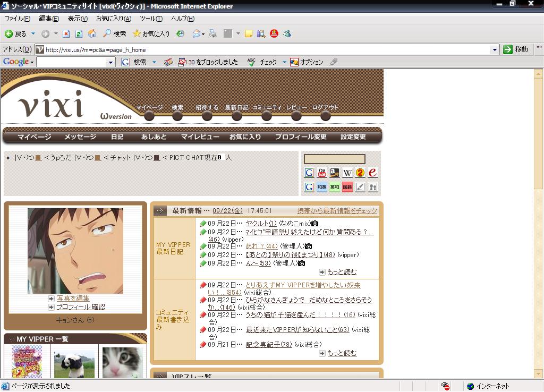This screenshot has height=392, width=544.
Task: Click the yellow note icon in toolbar
Action: [x=249, y=33]
